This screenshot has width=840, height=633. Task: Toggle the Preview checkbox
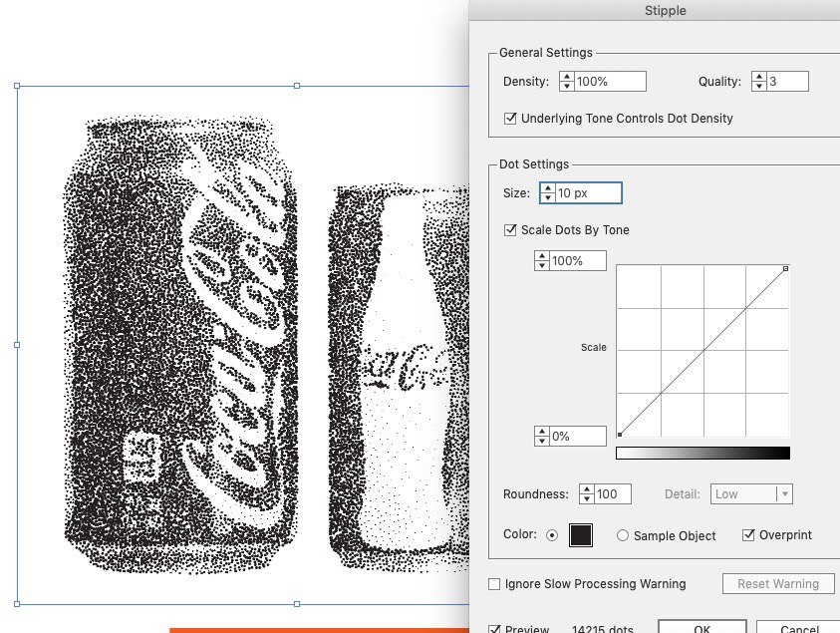click(x=494, y=629)
